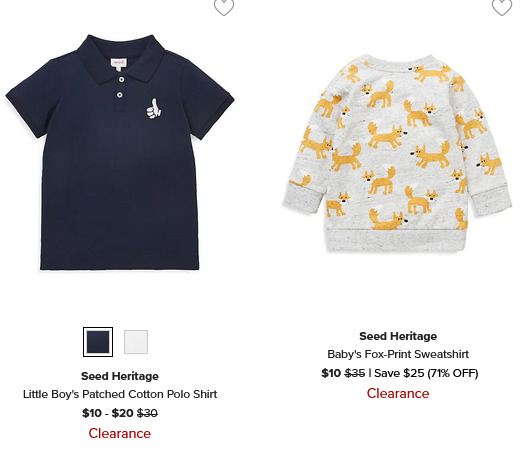Click the $10 sweatshirt sale price
The width and height of the screenshot is (527, 453).
331,373
